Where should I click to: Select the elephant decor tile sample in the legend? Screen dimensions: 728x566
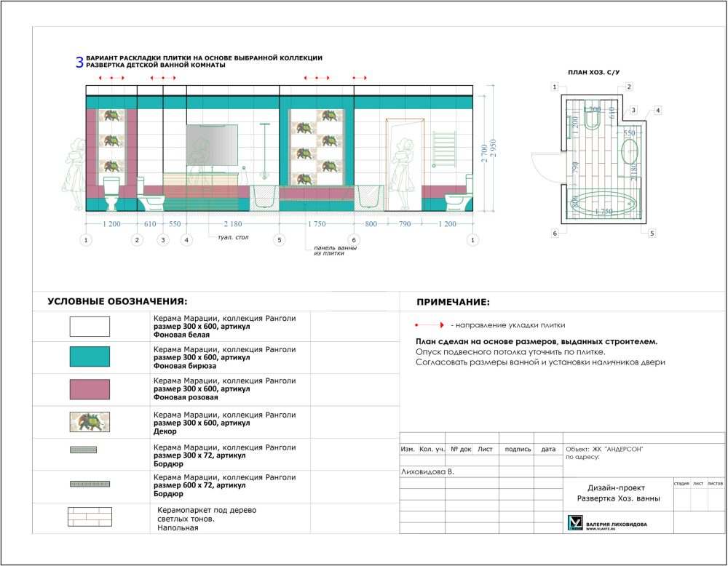coord(90,422)
